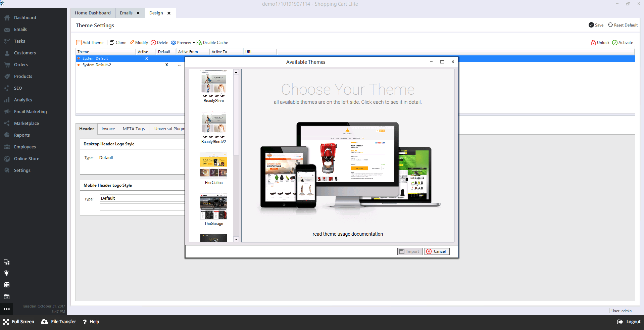644x330 pixels.
Task: Open the META Tags tab
Action: coord(134,129)
